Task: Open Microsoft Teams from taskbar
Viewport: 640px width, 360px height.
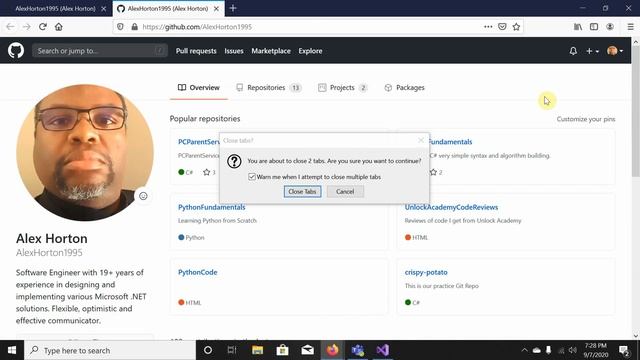Action: (x=358, y=350)
